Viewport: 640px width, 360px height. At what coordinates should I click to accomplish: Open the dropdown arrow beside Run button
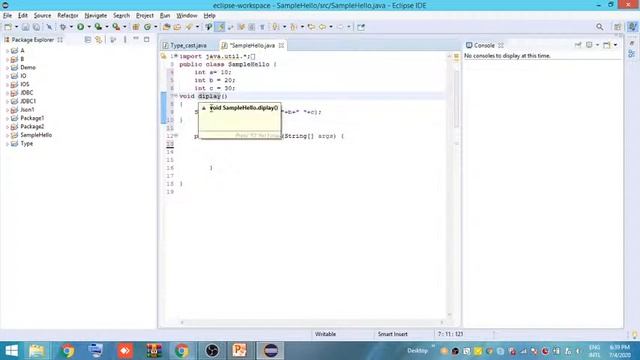[x=89, y=27]
